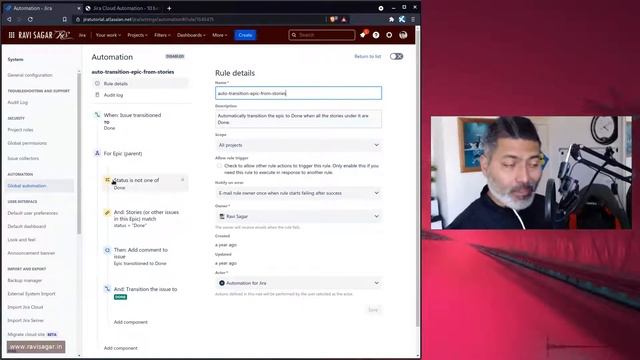The image size is (640, 360).
Task: Toggle the rule enabled switch
Action: click(x=396, y=56)
